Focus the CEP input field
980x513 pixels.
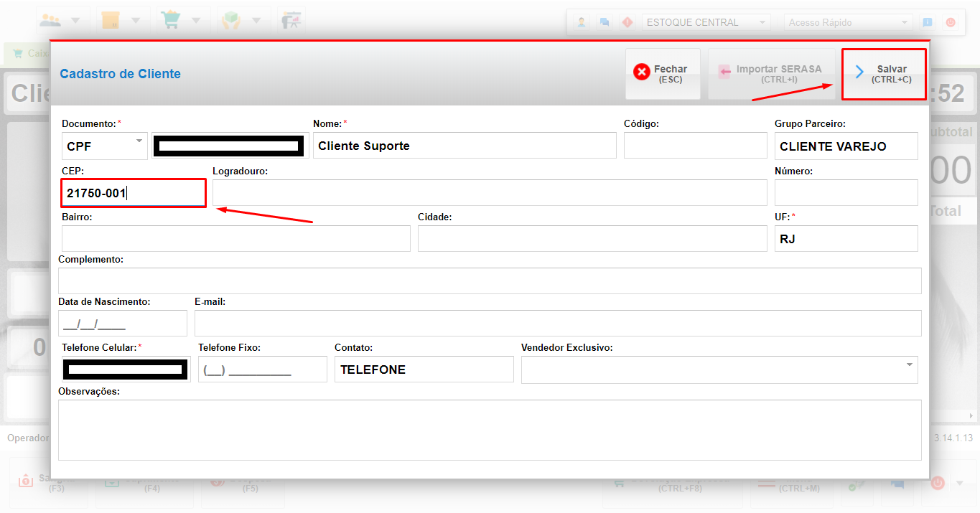[134, 193]
